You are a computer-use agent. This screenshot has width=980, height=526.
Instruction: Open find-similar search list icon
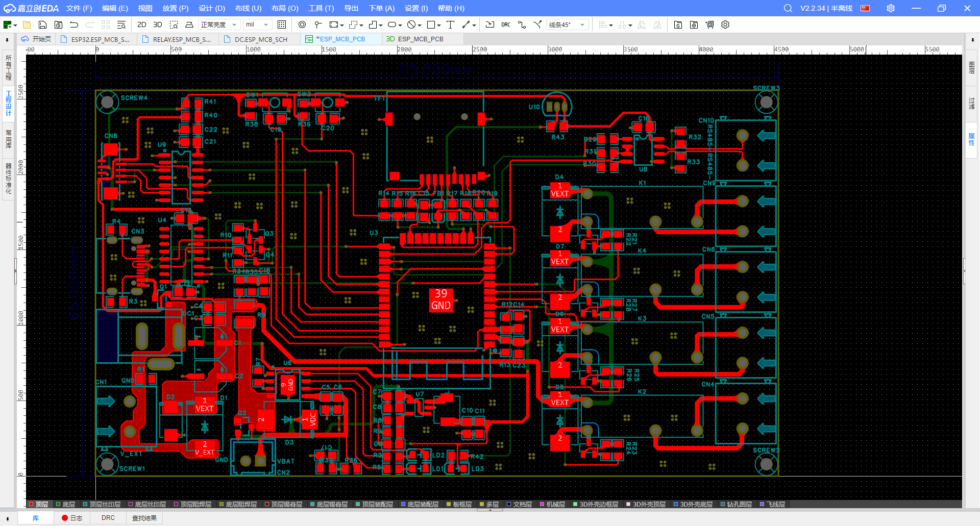121,24
